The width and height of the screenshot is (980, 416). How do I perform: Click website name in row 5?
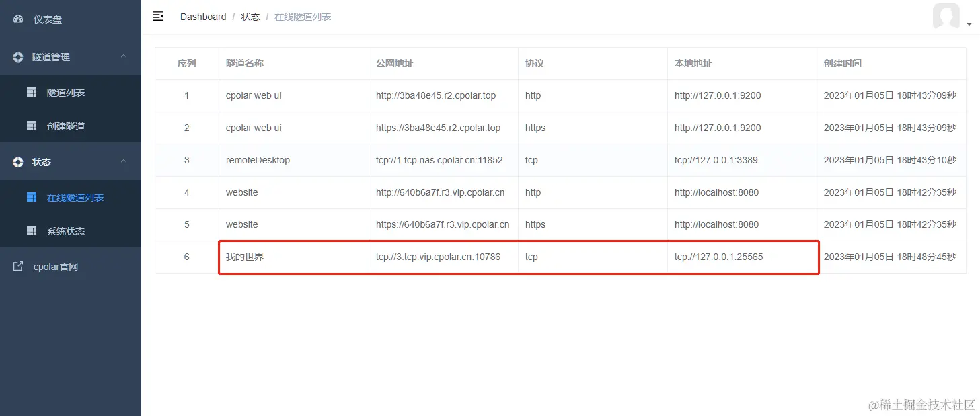point(242,224)
